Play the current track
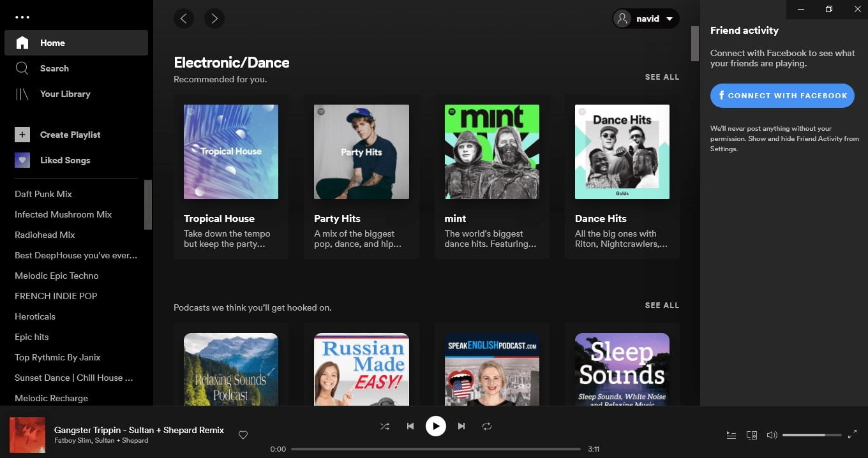This screenshot has width=868, height=458. tap(436, 426)
